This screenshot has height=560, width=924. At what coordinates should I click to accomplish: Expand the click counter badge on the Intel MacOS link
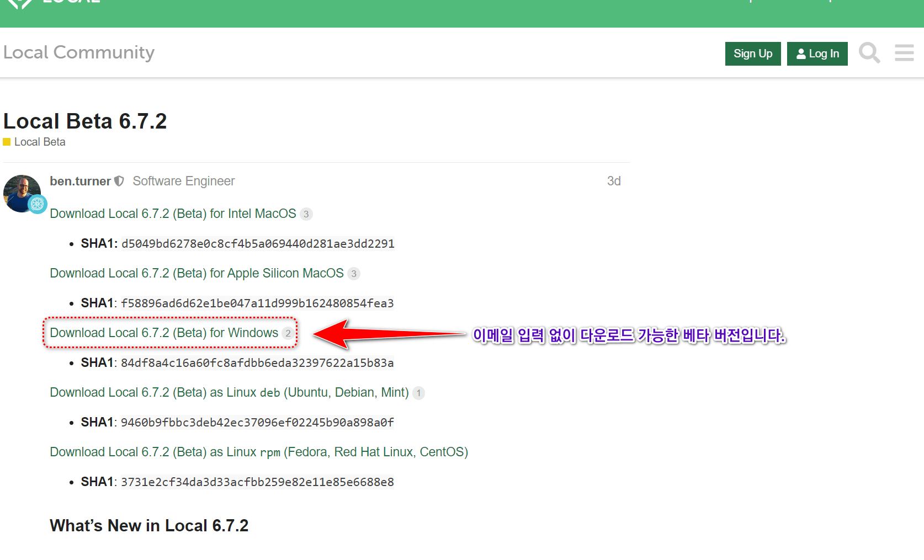pyautogui.click(x=306, y=214)
